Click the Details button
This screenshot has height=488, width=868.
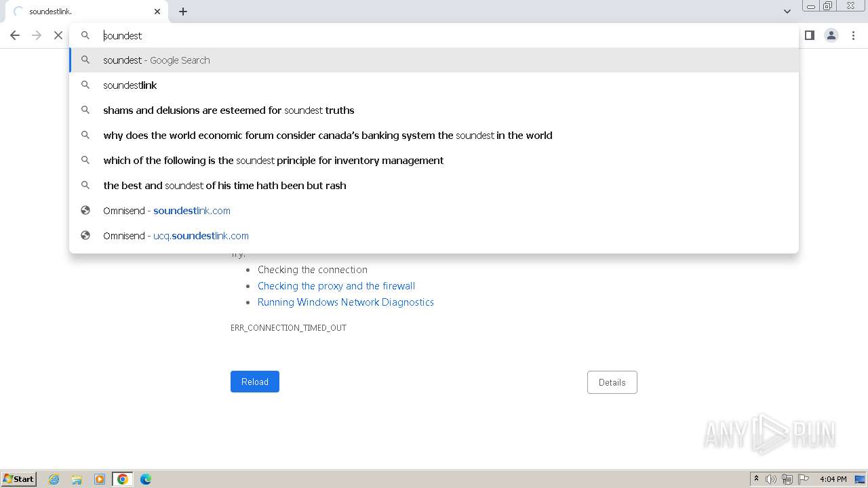[x=612, y=382]
